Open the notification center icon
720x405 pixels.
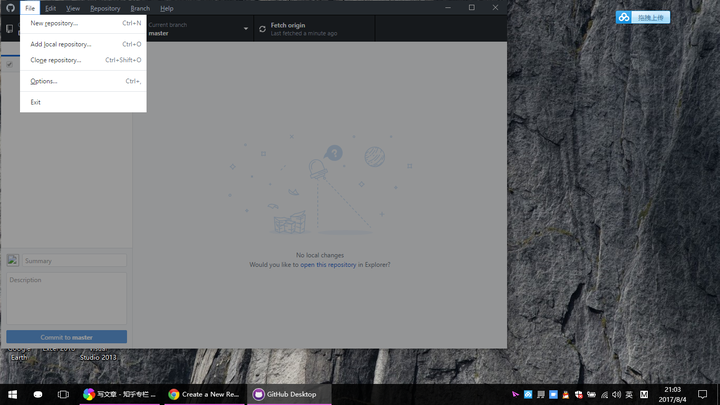tap(702, 394)
